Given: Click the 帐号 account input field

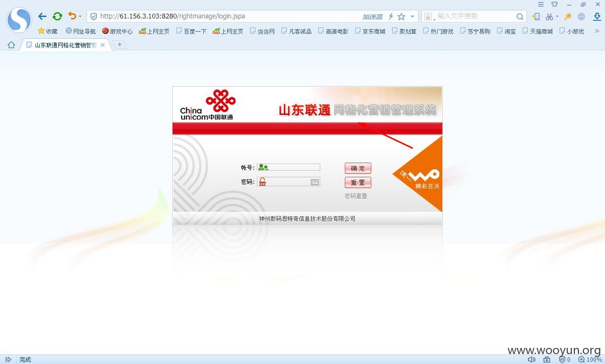Looking at the screenshot, I should pos(289,167).
